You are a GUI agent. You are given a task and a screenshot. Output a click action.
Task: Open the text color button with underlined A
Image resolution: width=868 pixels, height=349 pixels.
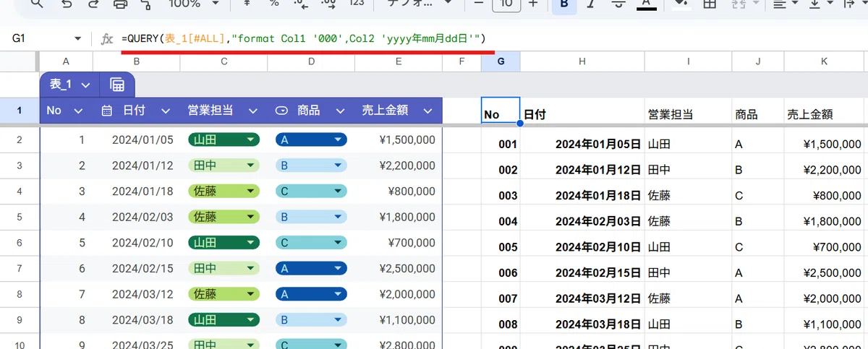click(x=646, y=4)
